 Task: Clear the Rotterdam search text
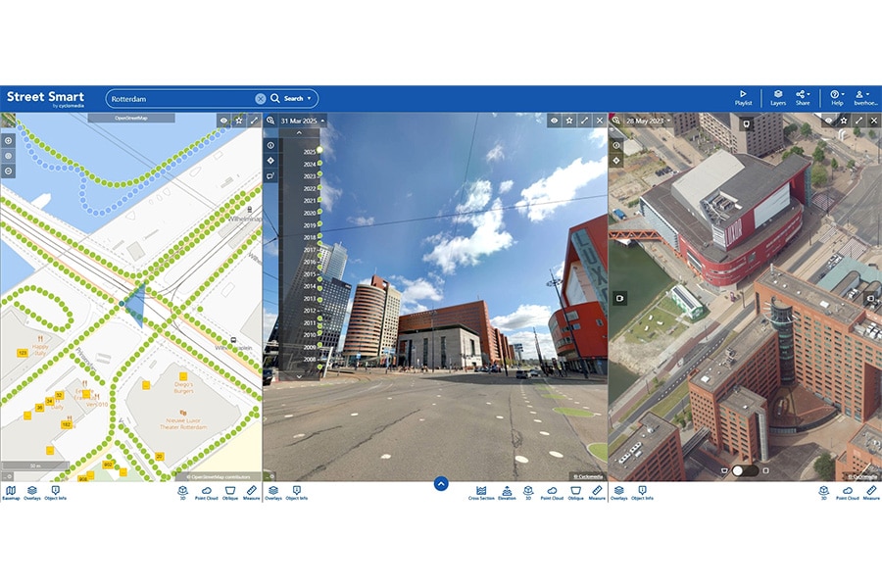[261, 98]
